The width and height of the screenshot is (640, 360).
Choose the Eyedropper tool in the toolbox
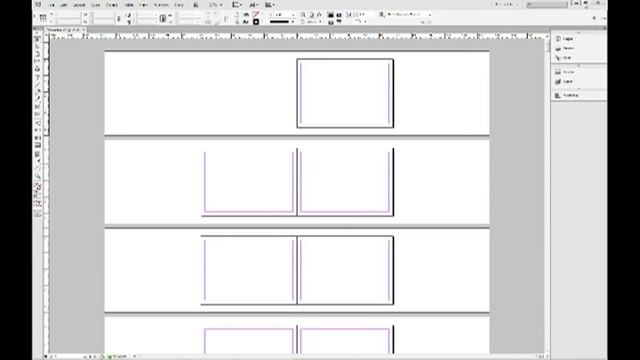pos(38,161)
